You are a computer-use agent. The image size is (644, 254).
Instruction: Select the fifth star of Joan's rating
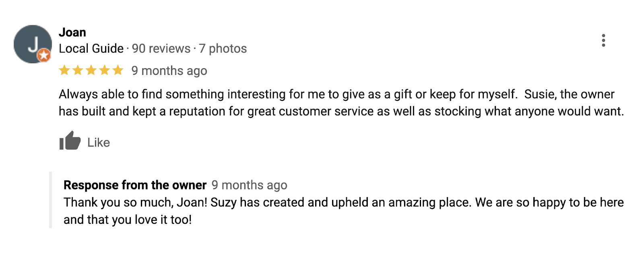[117, 70]
